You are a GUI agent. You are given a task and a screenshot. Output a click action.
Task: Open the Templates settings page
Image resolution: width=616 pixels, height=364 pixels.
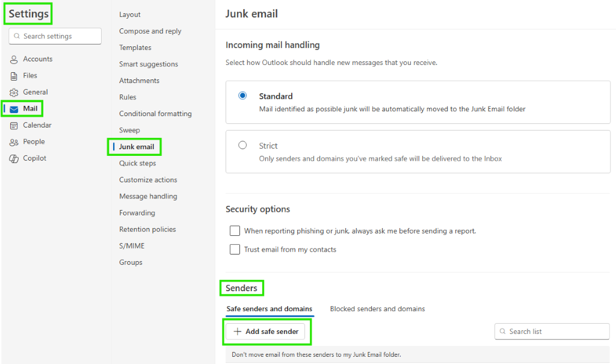pyautogui.click(x=135, y=48)
